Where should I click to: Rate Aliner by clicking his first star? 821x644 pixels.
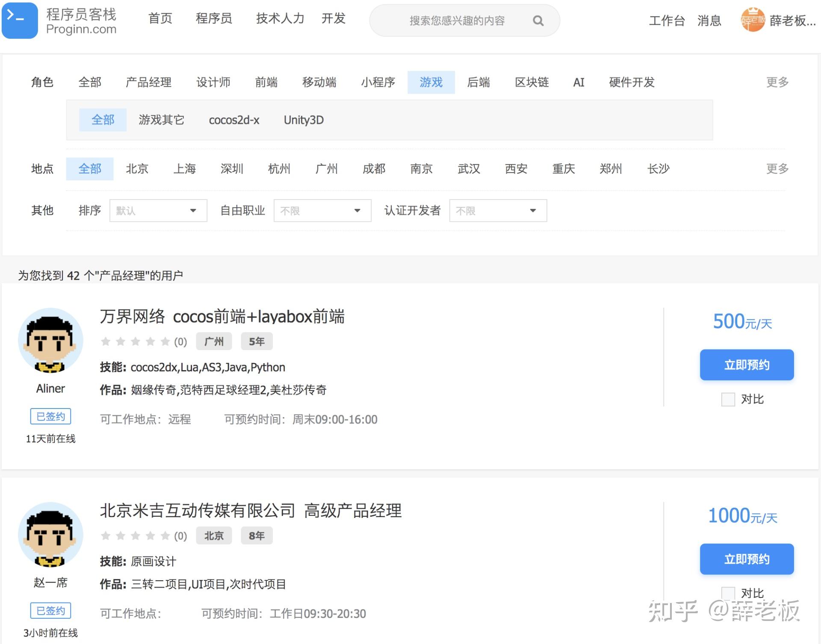pyautogui.click(x=106, y=341)
